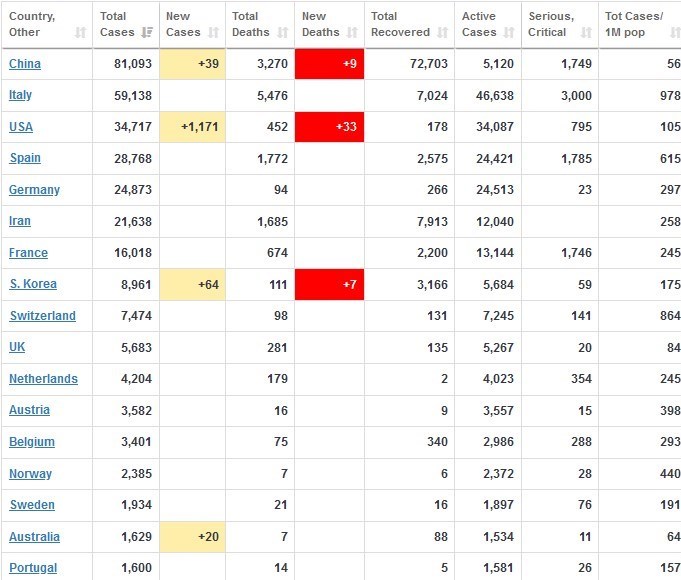Click the Tot Cases/1M pop header

pos(634,24)
